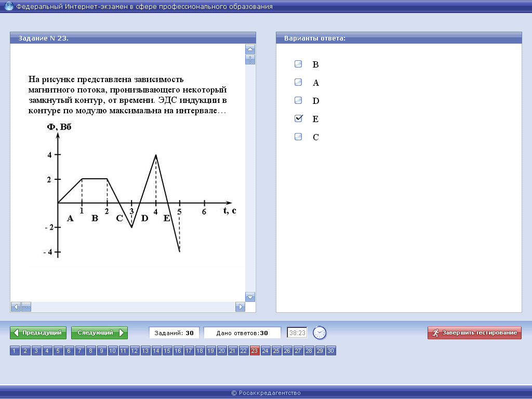
Task: Jump to question 24
Action: point(265,351)
